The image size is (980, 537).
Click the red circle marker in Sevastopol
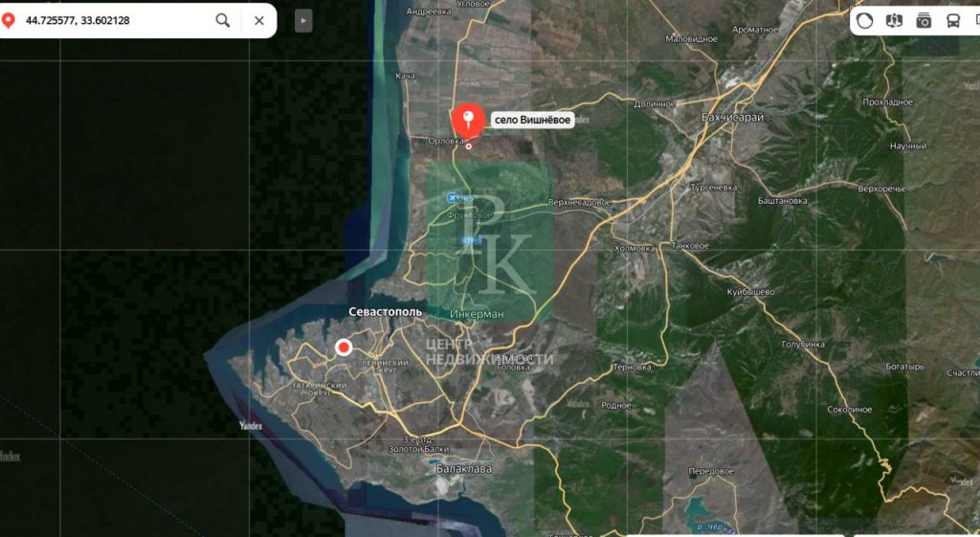344,347
